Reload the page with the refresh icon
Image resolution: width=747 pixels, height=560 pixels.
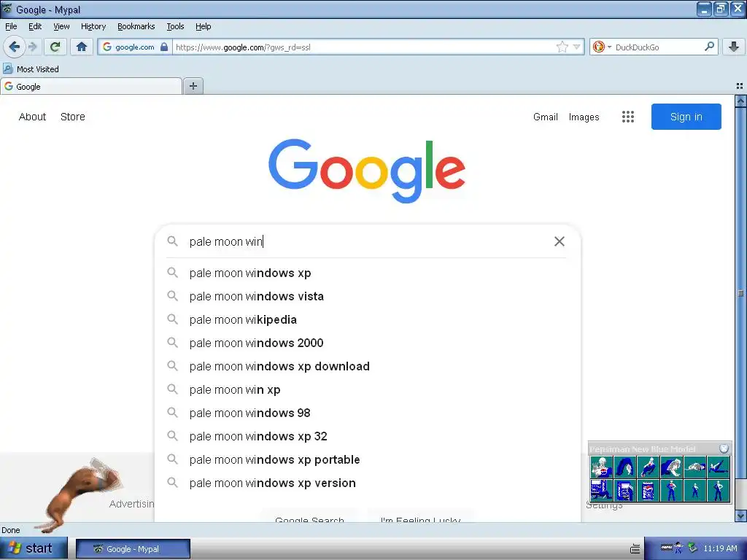point(55,47)
